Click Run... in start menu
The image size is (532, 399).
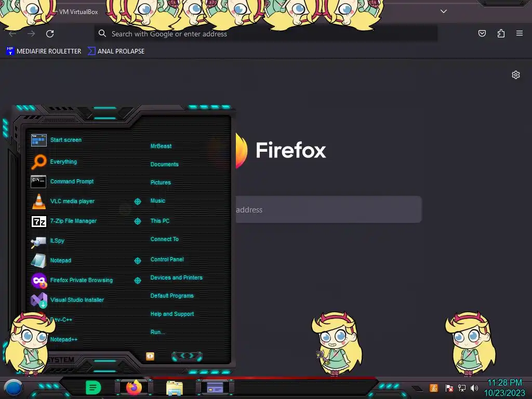click(158, 332)
